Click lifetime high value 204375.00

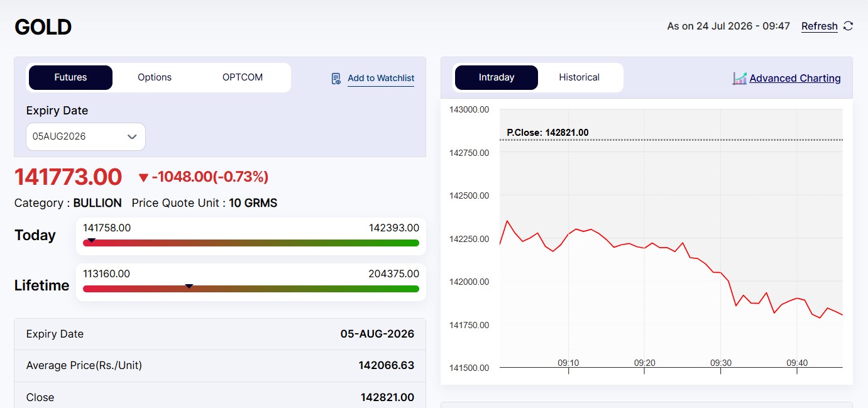[393, 273]
